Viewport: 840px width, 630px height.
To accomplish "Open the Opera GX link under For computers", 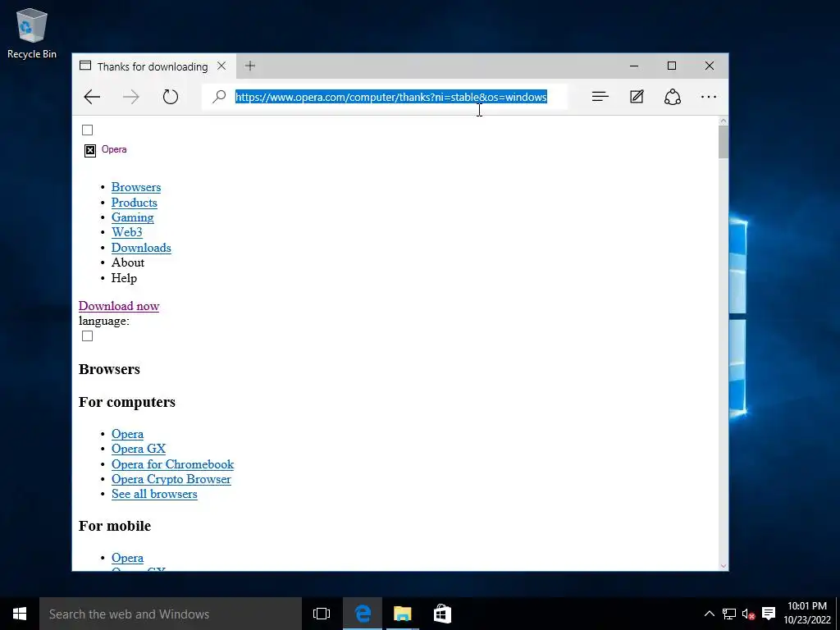I will coord(139,449).
